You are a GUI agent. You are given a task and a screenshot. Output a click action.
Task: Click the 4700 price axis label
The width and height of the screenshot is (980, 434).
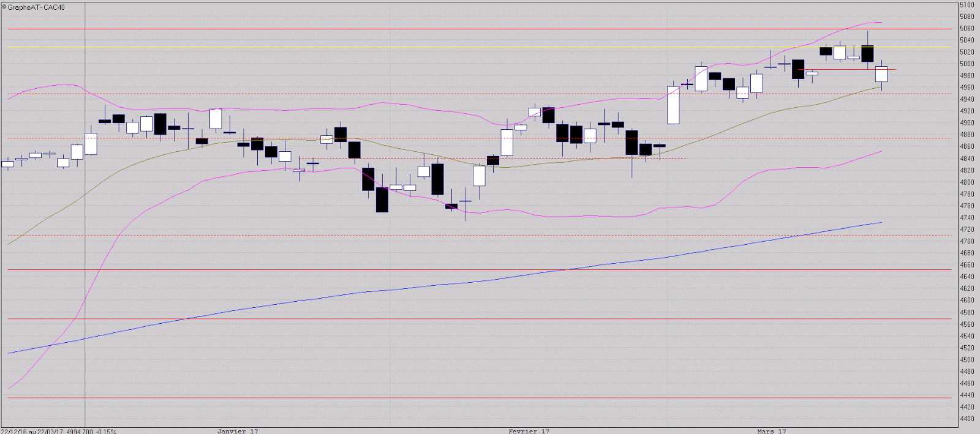pos(967,241)
